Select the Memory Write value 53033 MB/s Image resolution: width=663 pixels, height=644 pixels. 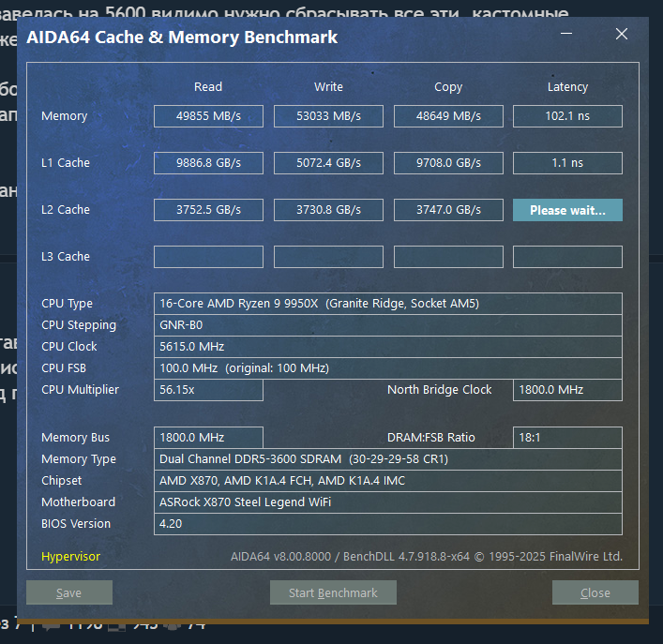coord(328,116)
